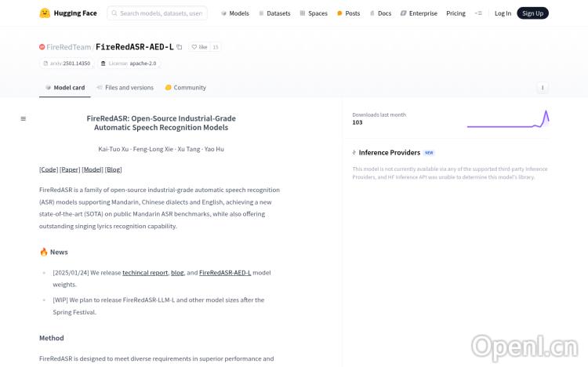Switch to the Community tab
This screenshot has width=588, height=367.
(186, 88)
